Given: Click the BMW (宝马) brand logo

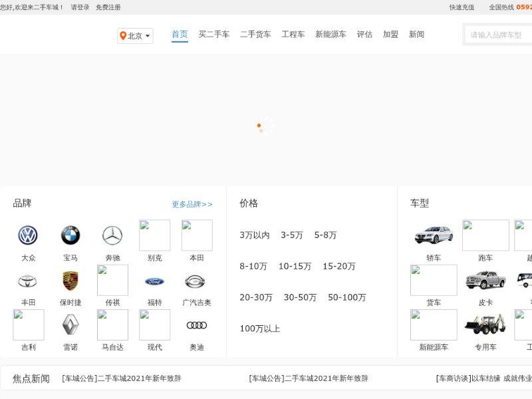Looking at the screenshot, I should coord(70,235).
